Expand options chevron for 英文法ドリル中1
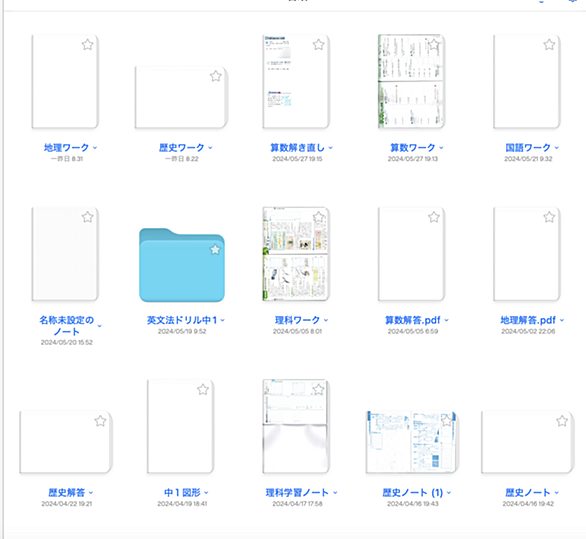The height and width of the screenshot is (539, 586). click(223, 320)
